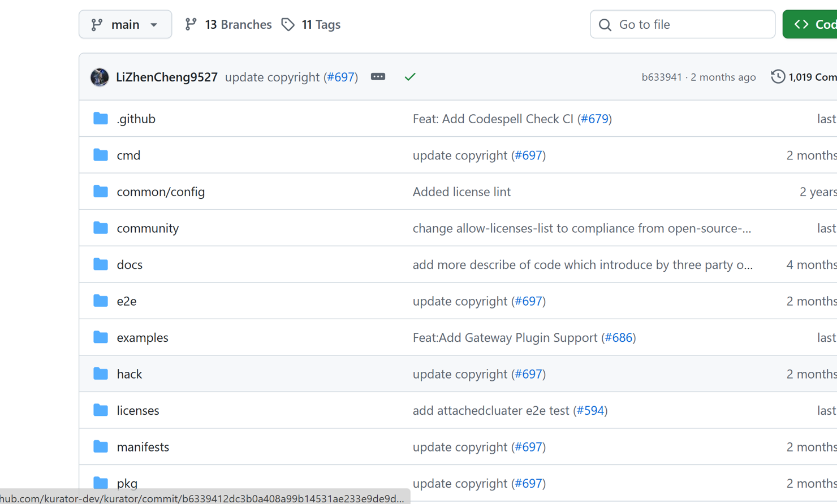Click the tag icon beside 11 Tags

pyautogui.click(x=288, y=24)
